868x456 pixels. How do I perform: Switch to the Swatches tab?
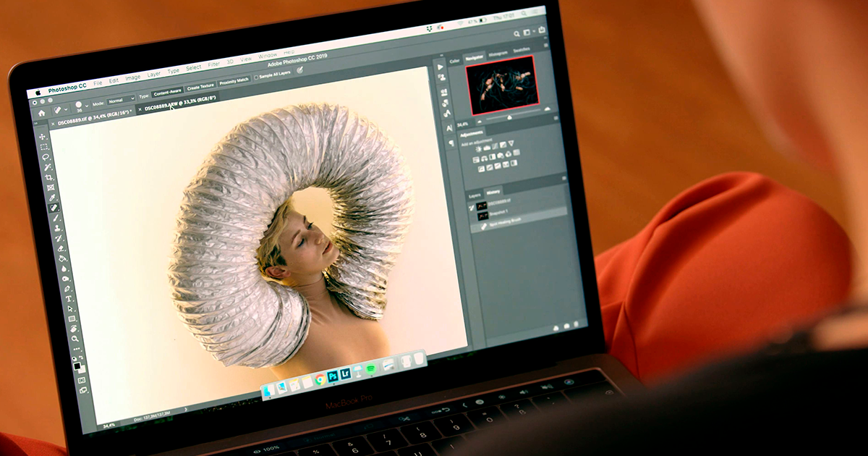(x=522, y=50)
